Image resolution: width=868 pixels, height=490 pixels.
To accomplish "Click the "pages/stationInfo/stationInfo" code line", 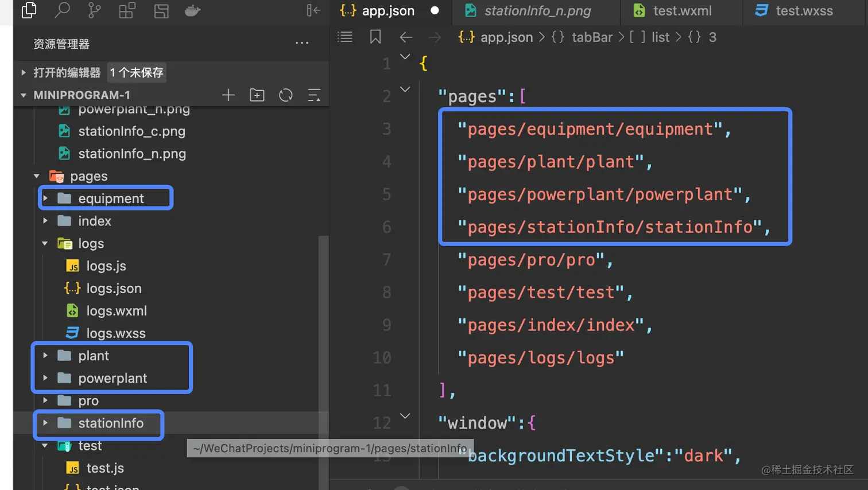I will tap(614, 227).
